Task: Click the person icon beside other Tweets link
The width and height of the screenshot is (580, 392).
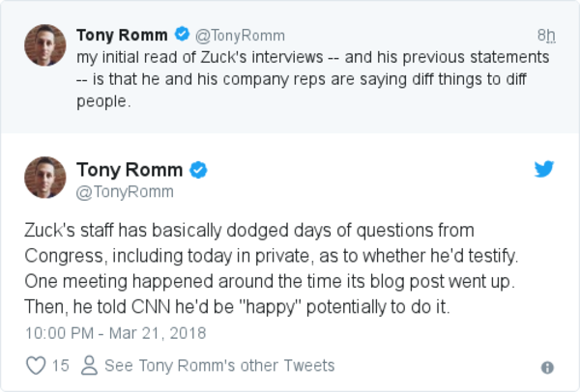Action: tap(89, 366)
